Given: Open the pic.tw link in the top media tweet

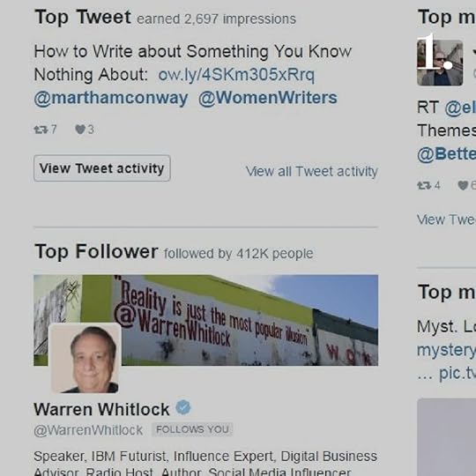Looking at the screenshot, I should [457, 373].
